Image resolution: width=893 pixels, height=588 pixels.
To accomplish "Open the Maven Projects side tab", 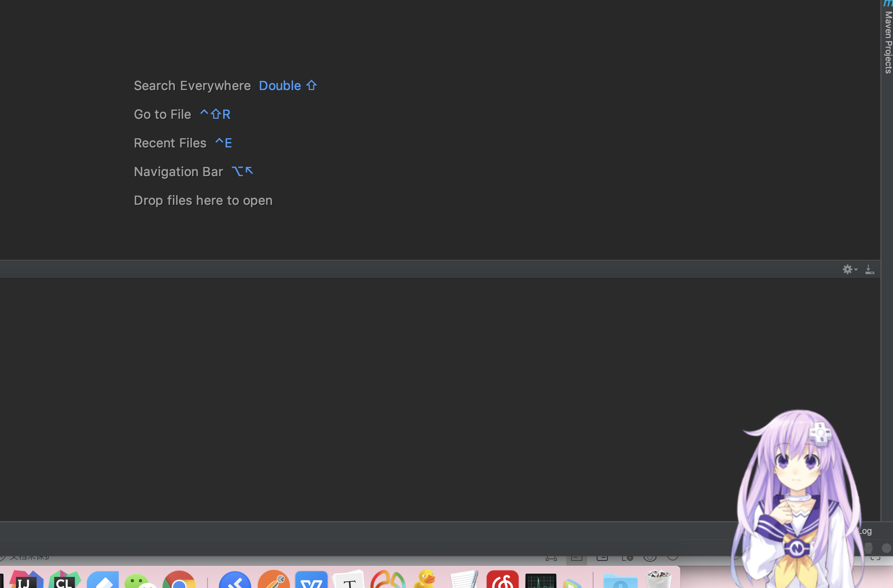I will [888, 42].
